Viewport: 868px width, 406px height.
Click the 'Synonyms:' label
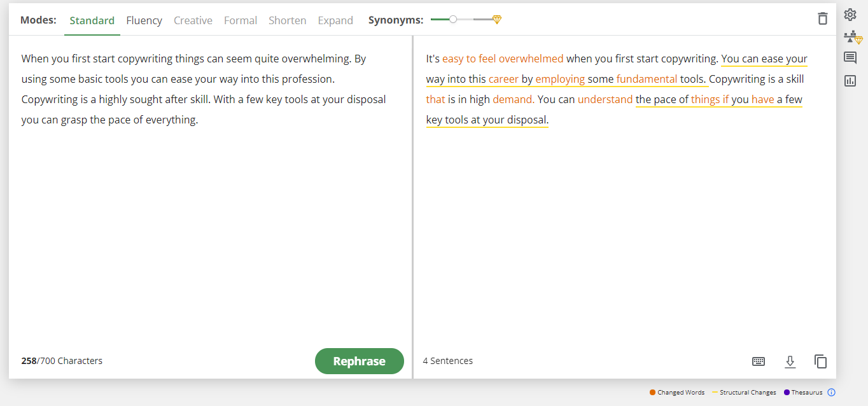tap(396, 20)
